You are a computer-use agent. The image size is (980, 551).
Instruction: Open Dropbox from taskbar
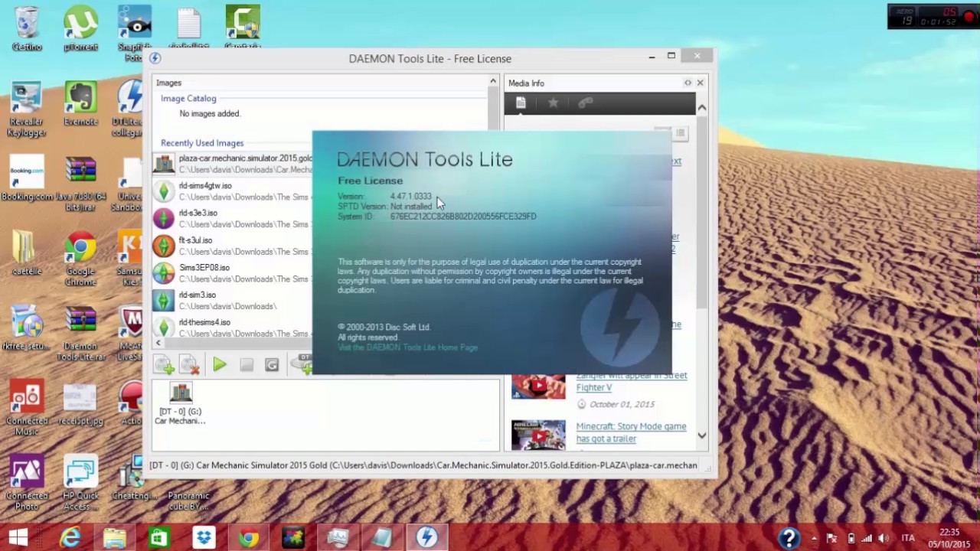(x=204, y=537)
